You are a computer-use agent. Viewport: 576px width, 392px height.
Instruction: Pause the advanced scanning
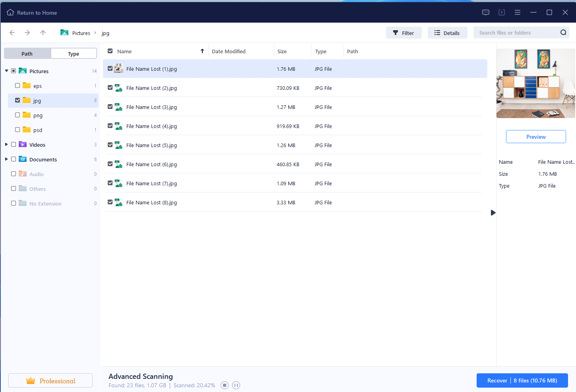[x=236, y=385]
